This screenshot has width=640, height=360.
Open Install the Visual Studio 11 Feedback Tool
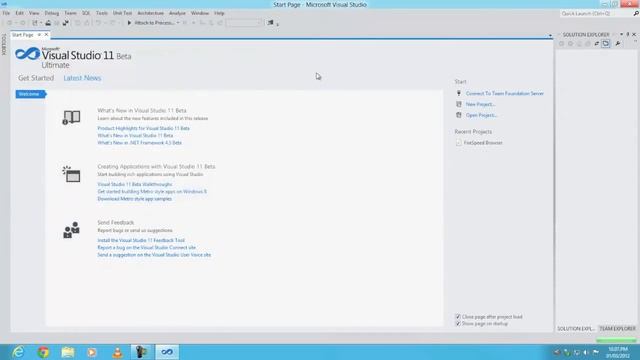(141, 240)
